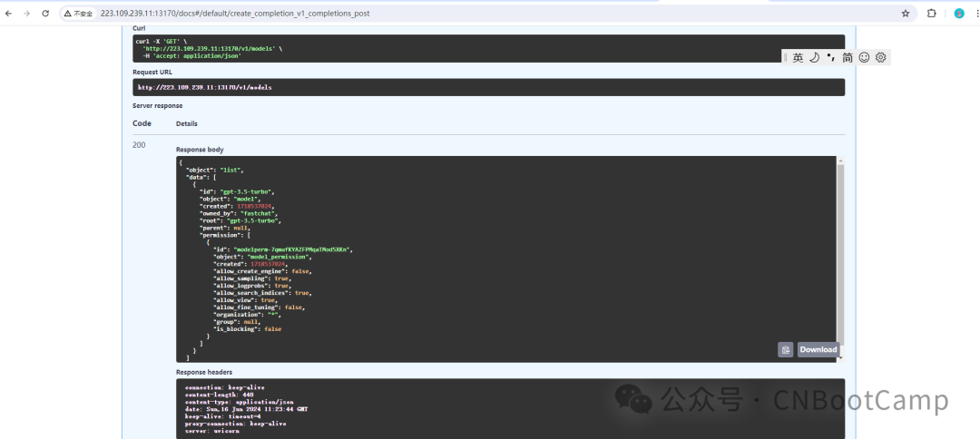The height and width of the screenshot is (439, 980).
Task: Click the not-secure site info warning
Action: pos(80,14)
